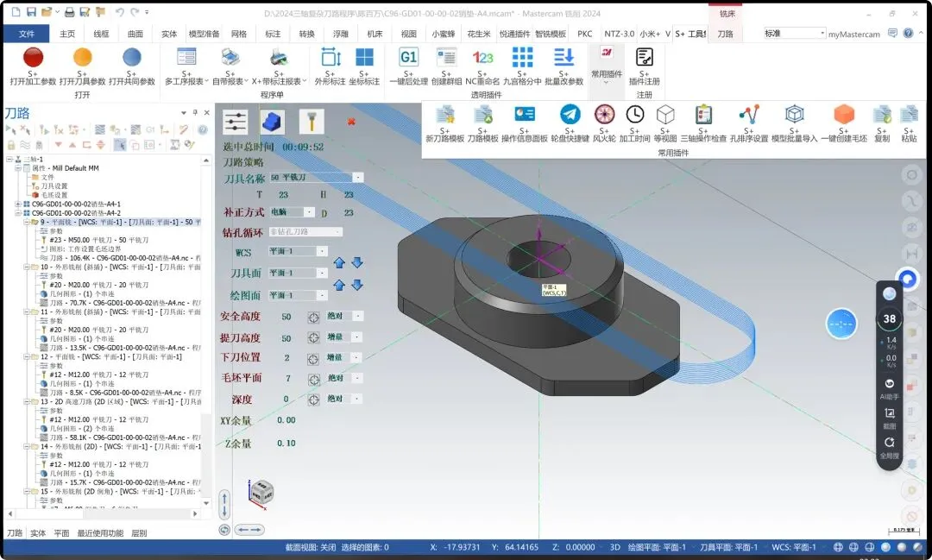Click the blue 打开共同参数 sphere icon
This screenshot has width=932, height=560.
point(131,58)
